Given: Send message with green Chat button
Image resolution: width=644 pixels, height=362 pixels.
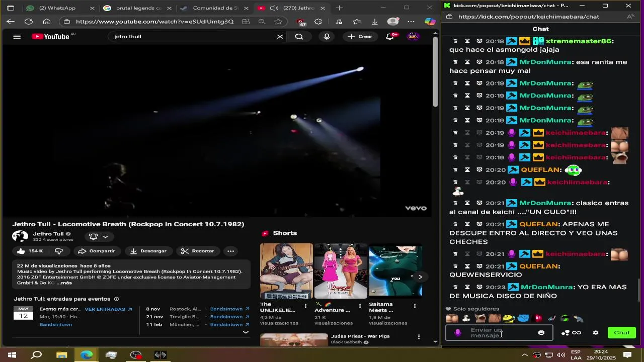Looking at the screenshot, I should coord(621,332).
